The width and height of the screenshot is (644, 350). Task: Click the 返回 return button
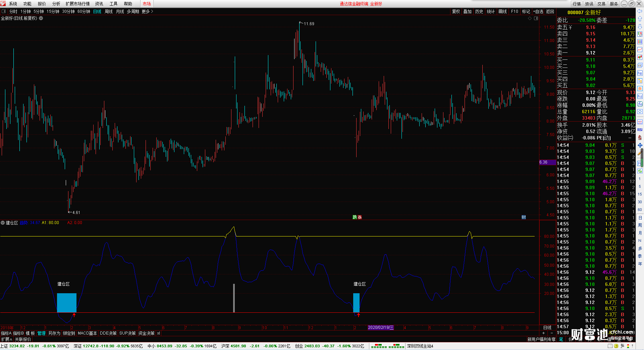pos(550,11)
